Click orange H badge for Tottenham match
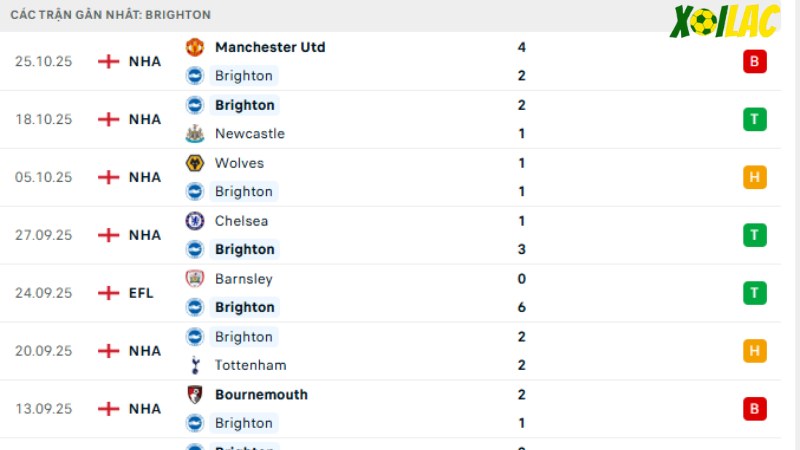The height and width of the screenshot is (450, 800). [755, 351]
